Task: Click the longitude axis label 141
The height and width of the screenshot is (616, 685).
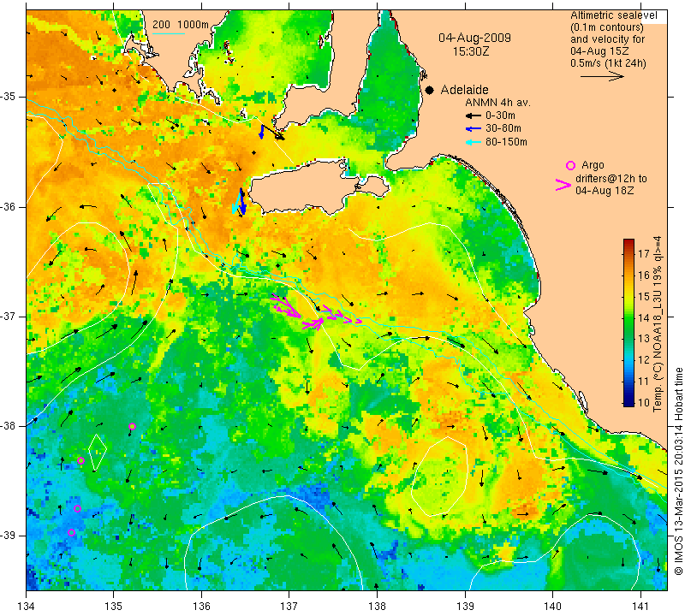Action: click(x=640, y=606)
